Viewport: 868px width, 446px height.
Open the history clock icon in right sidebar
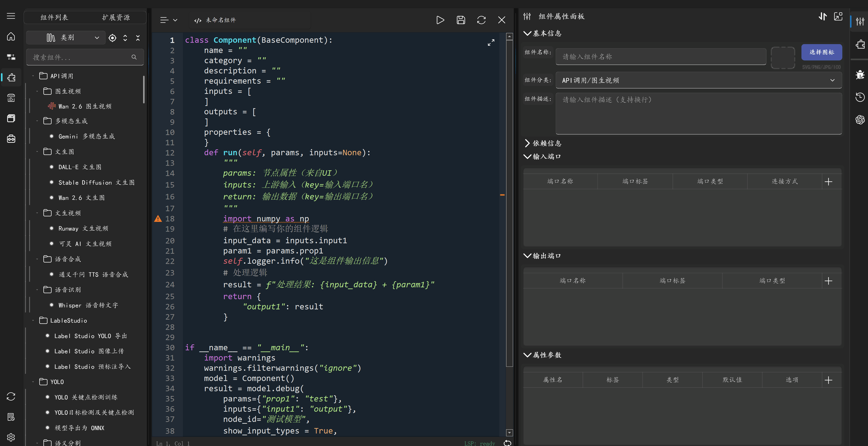point(860,97)
